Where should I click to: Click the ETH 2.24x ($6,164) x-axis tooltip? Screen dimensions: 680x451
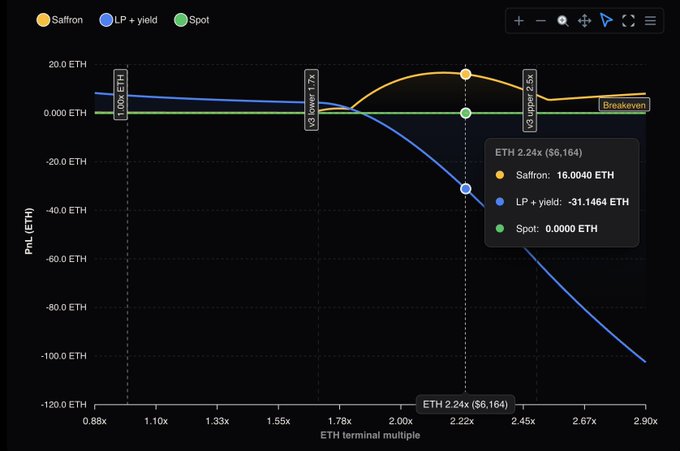tap(465, 404)
